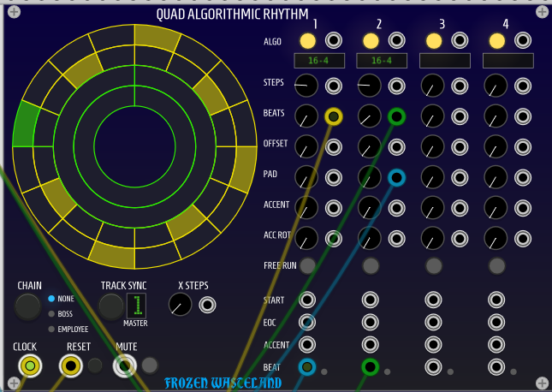This screenshot has width=552, height=392.
Task: Click the BOSS chain mode label
Action: [x=65, y=314]
